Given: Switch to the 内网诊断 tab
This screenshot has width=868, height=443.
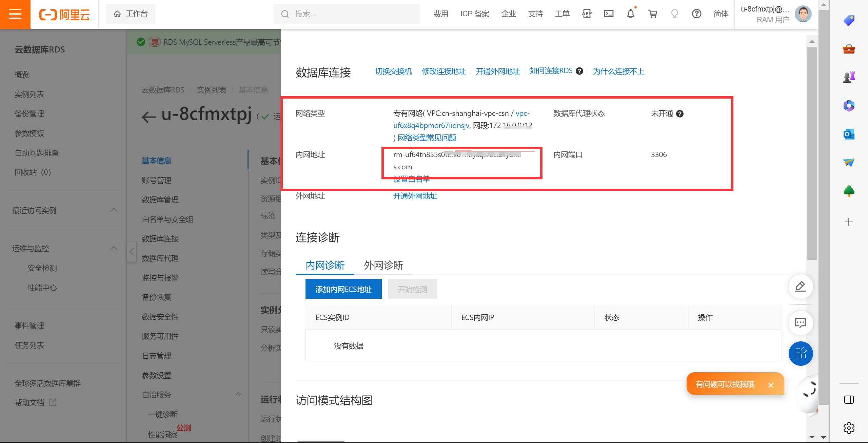Looking at the screenshot, I should coord(325,265).
